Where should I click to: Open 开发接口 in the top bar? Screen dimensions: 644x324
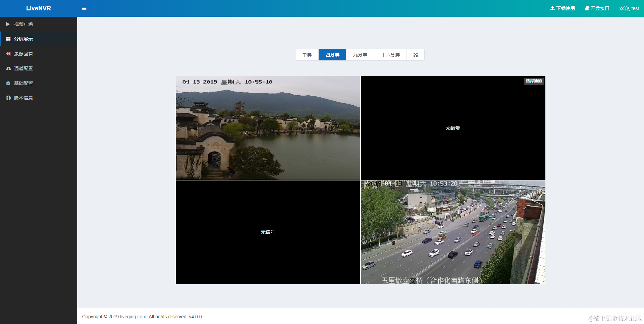597,8
